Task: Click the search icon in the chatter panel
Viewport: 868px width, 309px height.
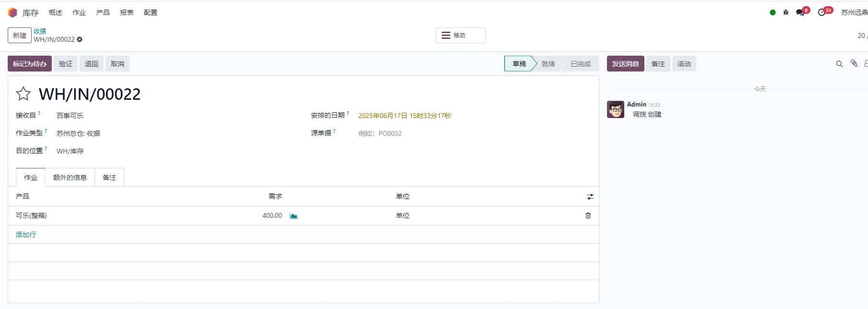Action: [x=839, y=64]
